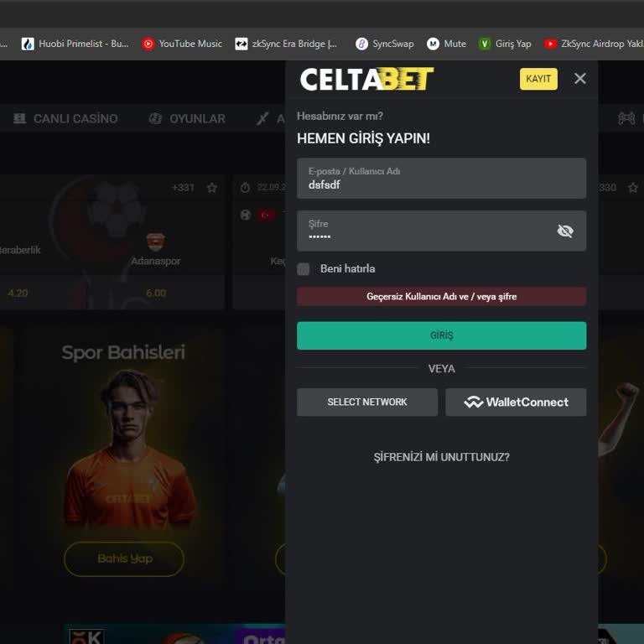Open the Mute bookmark
This screenshot has height=644, width=644.
pos(446,44)
